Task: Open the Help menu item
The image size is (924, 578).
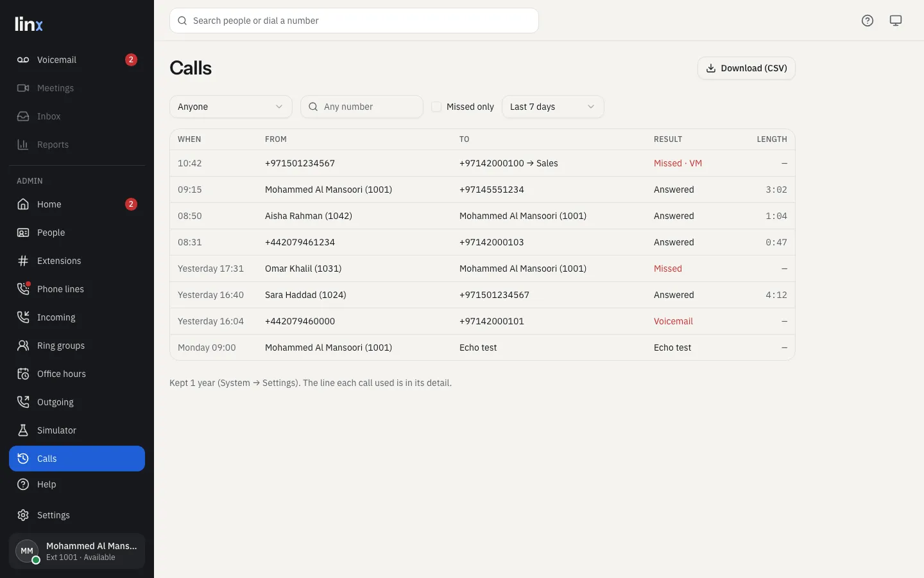Action: point(77,484)
